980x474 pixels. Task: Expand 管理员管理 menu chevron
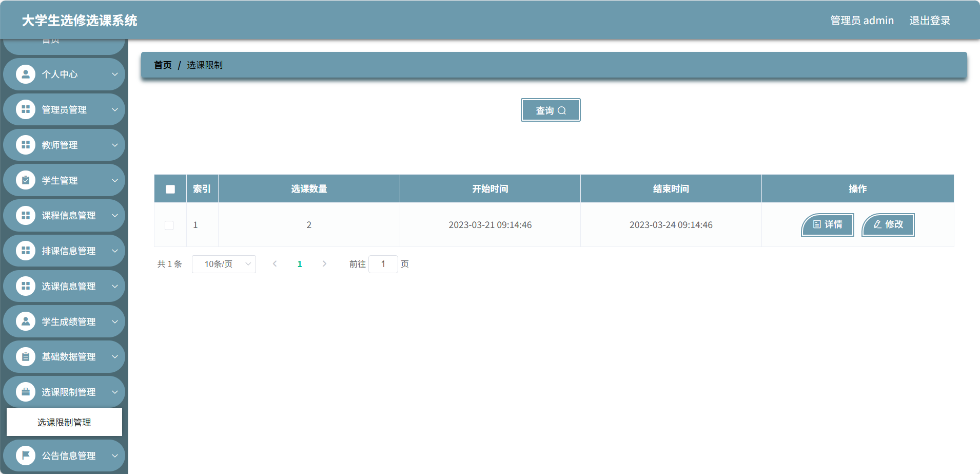[115, 109]
